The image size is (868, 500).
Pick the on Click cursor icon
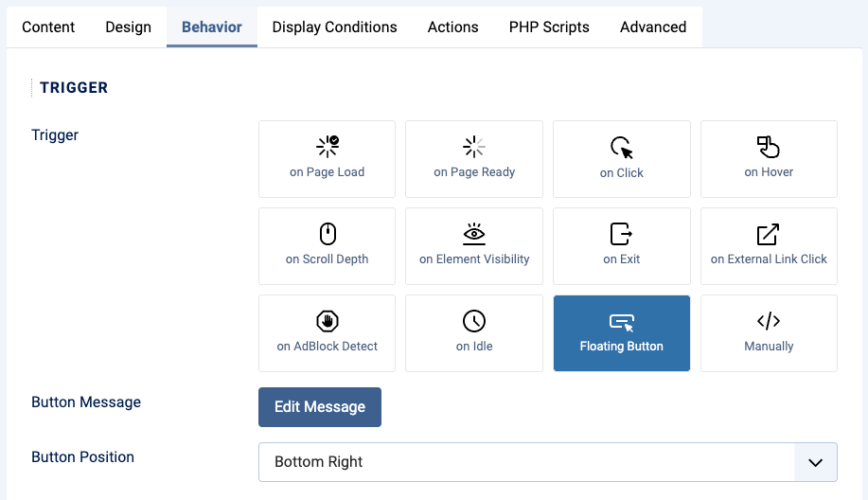621,148
